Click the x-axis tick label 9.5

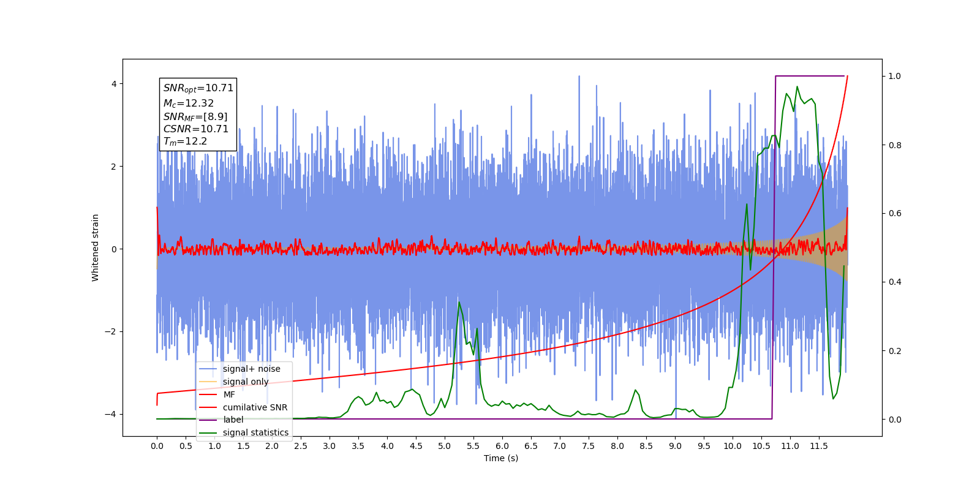(704, 446)
